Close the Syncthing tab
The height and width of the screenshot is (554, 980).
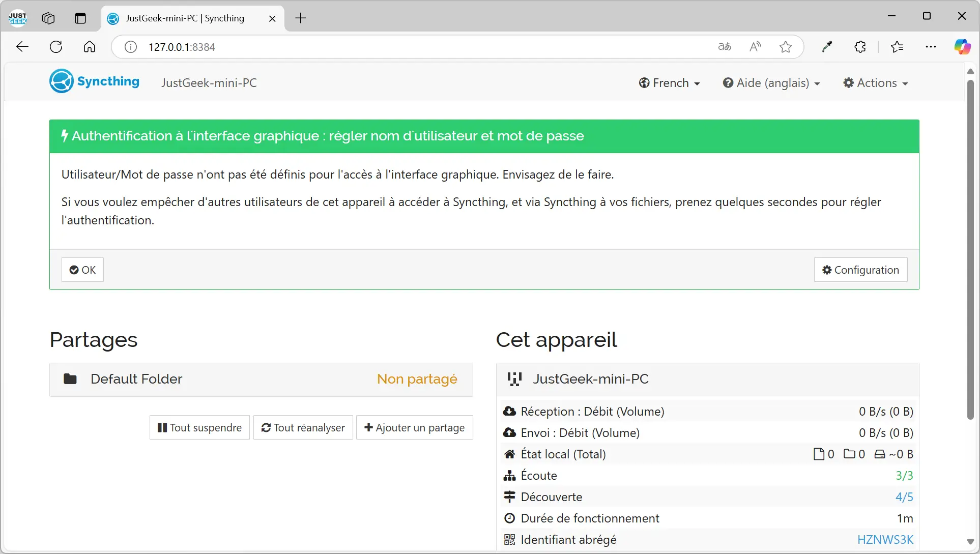pyautogui.click(x=272, y=18)
